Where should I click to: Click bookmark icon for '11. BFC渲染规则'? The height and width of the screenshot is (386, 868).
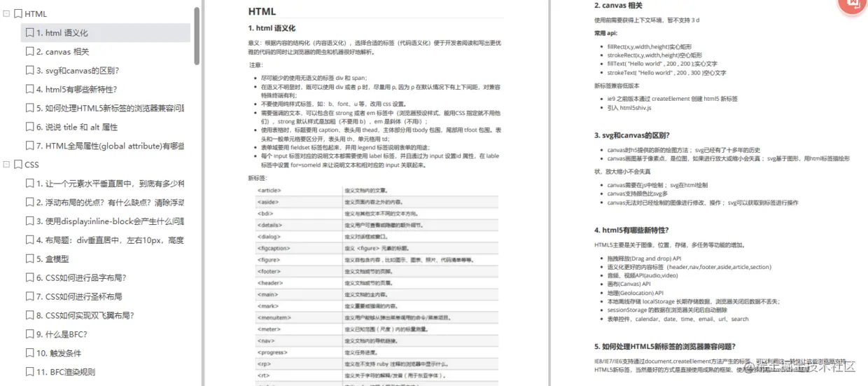coord(29,372)
